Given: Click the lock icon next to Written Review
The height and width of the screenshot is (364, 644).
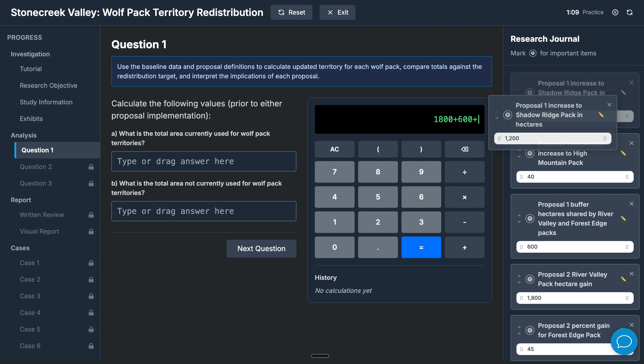Looking at the screenshot, I should click(x=91, y=215).
